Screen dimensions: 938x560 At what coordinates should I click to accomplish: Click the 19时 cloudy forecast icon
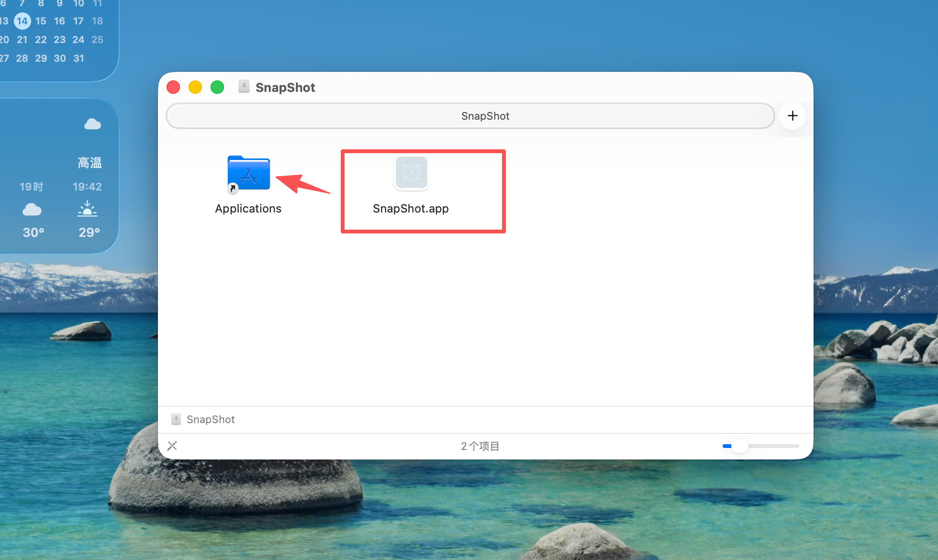click(32, 210)
